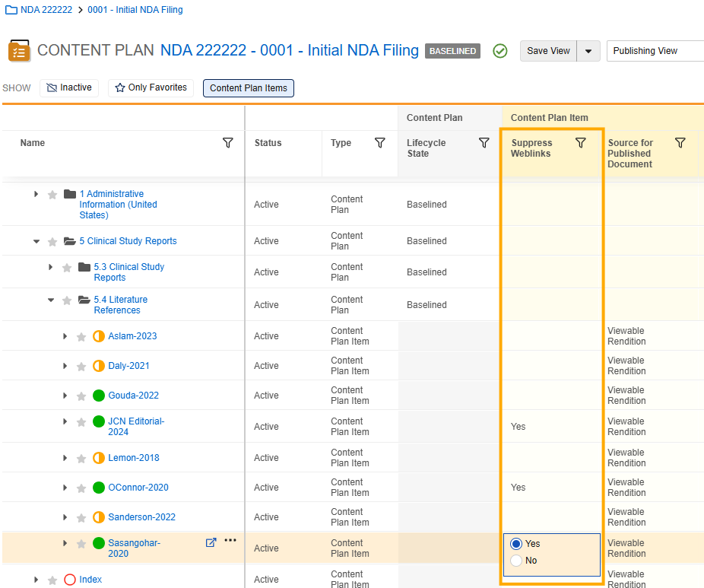The image size is (704, 588).
Task: Toggle Only Favorites filter
Action: (x=151, y=88)
